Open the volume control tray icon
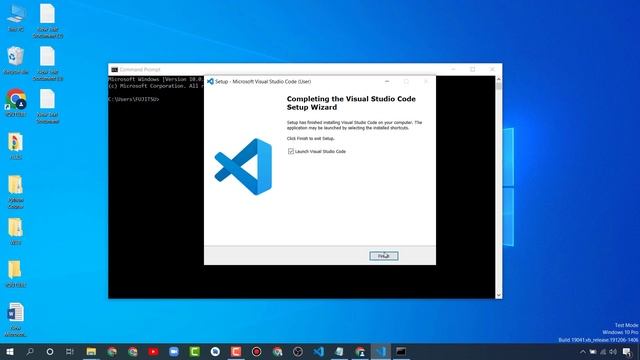The image size is (640, 360). point(613,352)
